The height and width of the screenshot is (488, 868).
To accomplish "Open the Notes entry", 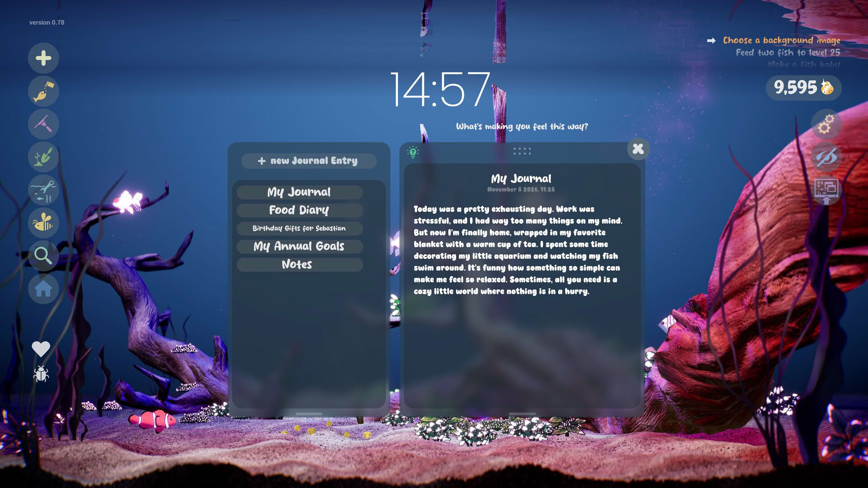I will click(299, 264).
